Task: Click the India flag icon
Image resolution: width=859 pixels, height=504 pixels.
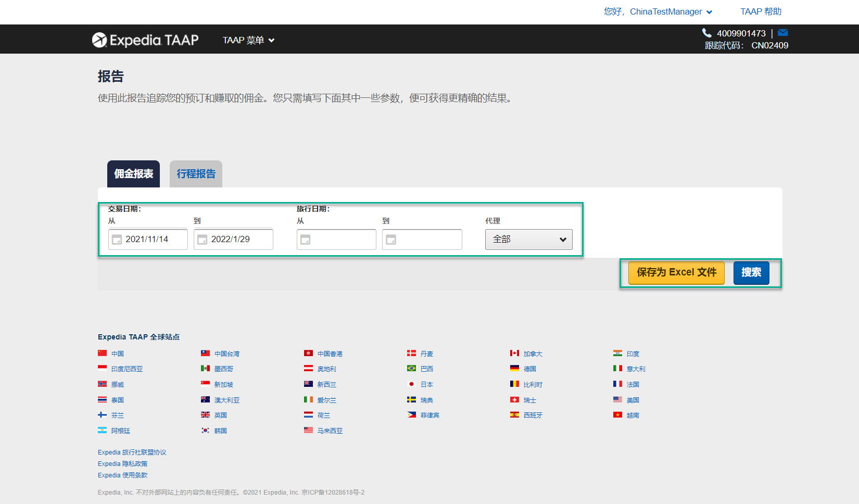Action: [x=618, y=353]
